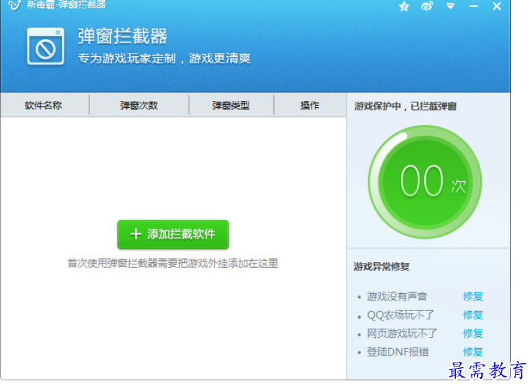
Task: Open the Weibo share icon
Action: coord(427,6)
